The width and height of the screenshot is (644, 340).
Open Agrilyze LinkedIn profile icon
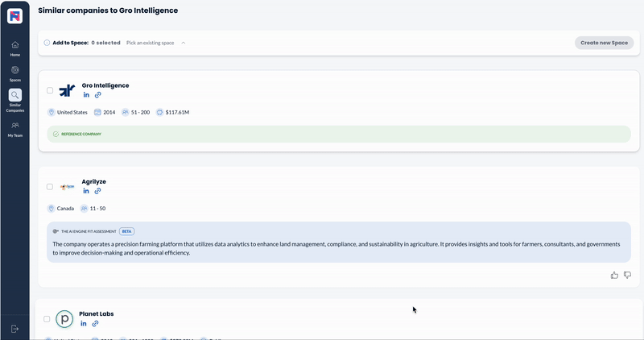pyautogui.click(x=87, y=191)
